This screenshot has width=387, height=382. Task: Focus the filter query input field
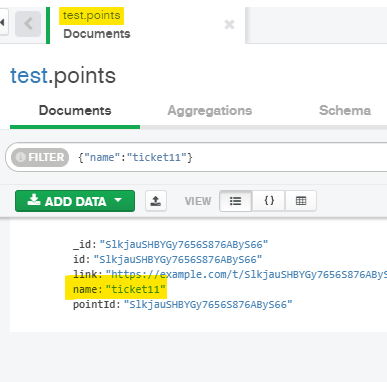tap(230, 157)
